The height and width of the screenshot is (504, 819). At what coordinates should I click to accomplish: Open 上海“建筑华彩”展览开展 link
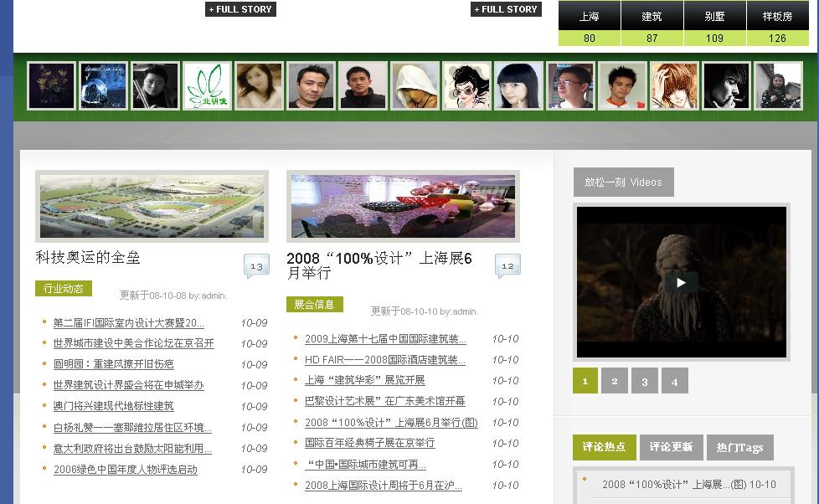[x=364, y=380]
